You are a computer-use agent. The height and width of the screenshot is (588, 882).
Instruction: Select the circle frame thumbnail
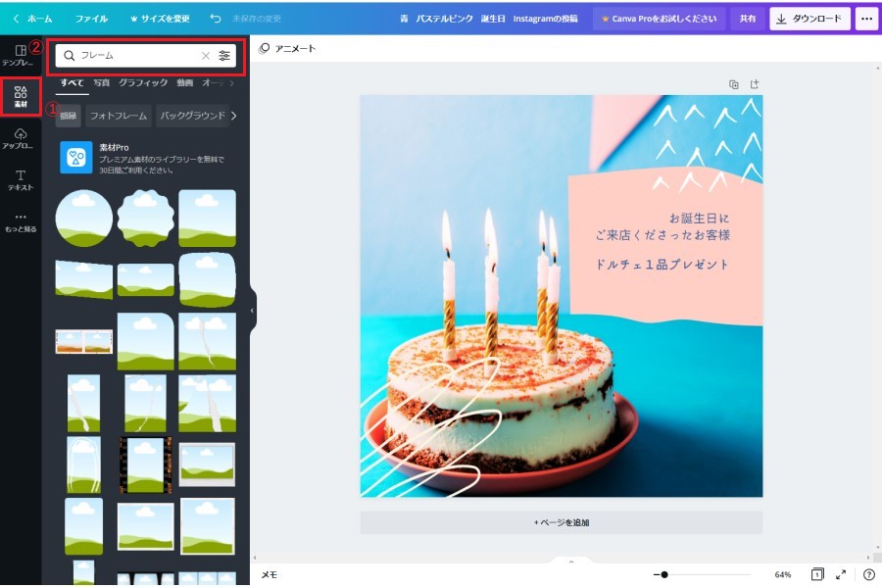click(83, 219)
